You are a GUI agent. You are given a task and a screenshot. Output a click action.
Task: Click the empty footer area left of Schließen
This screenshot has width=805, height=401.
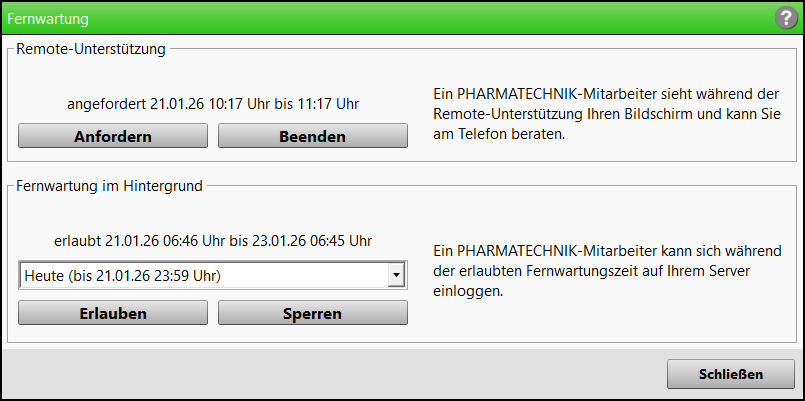click(330, 374)
